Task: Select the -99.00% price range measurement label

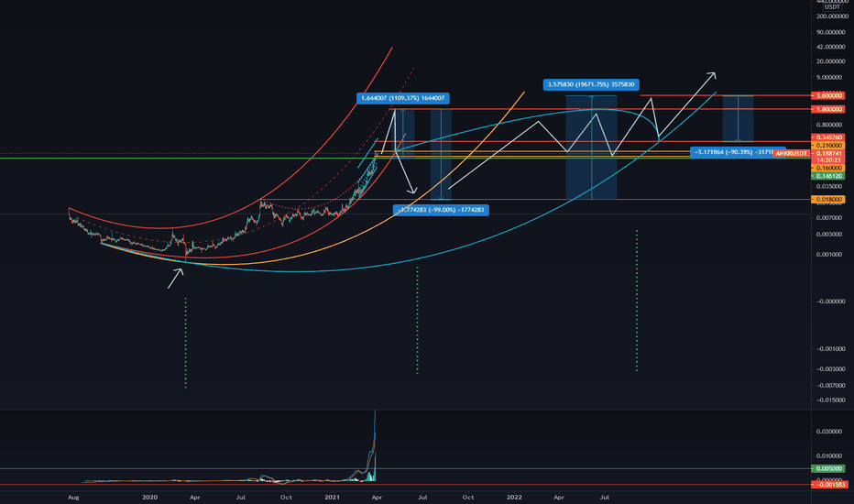Action: 441,210
